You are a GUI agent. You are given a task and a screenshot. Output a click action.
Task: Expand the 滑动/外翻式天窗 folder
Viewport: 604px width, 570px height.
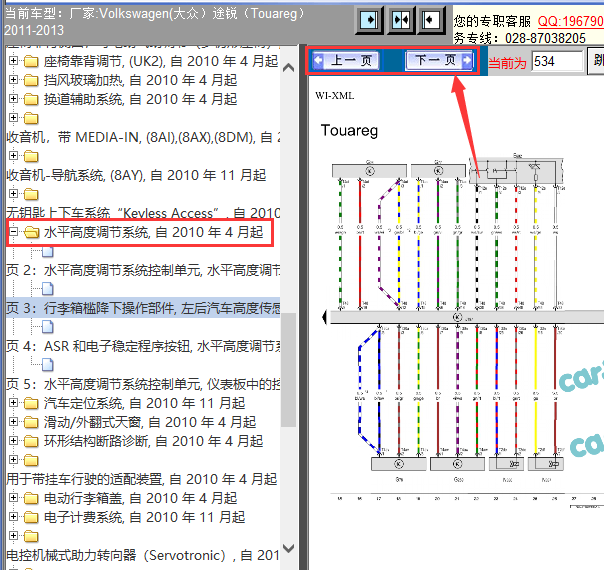13,421
